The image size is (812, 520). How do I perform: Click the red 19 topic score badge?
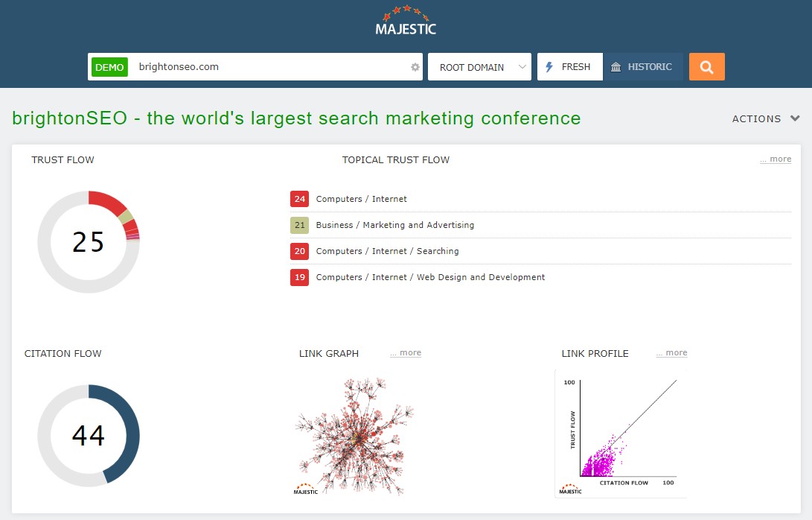pos(299,277)
